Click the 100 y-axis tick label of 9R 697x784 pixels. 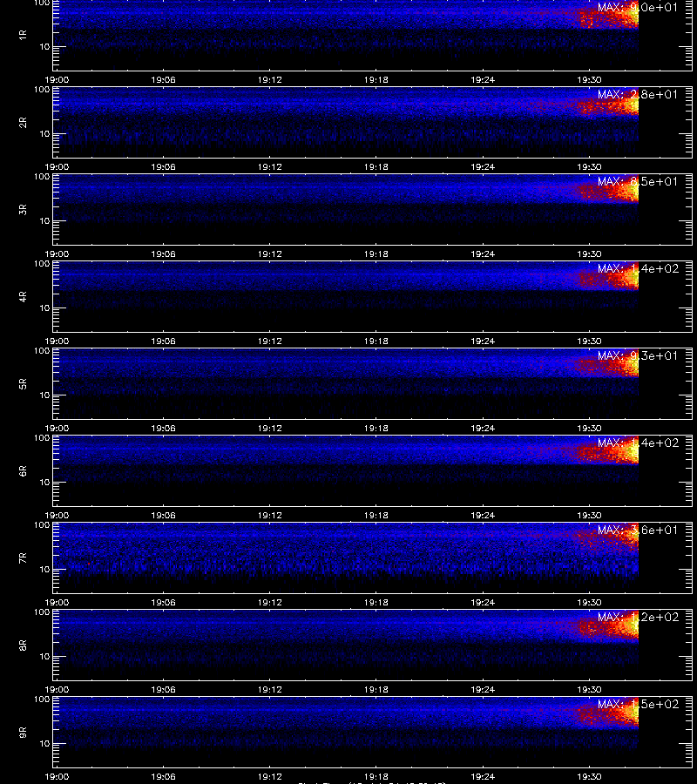[42, 700]
